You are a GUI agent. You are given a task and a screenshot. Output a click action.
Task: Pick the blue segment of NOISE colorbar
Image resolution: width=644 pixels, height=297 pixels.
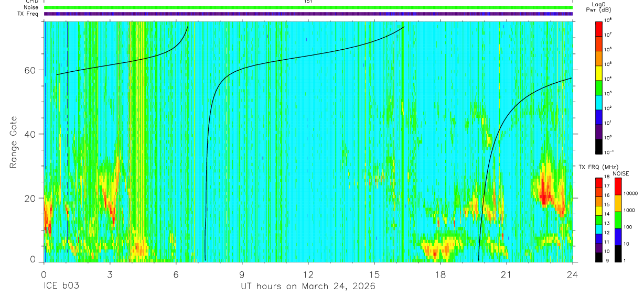[x=618, y=237]
